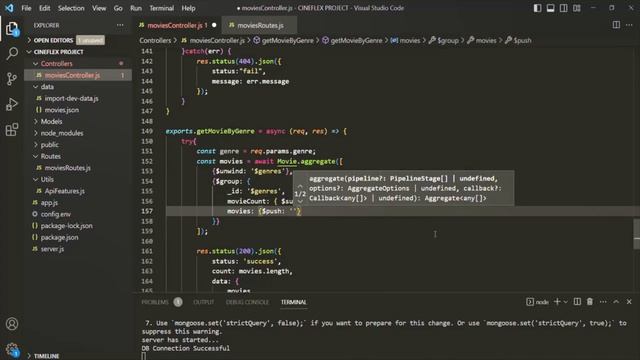Select the Terminal panel tab
Image resolution: width=640 pixels, height=360 pixels.
coord(293,302)
